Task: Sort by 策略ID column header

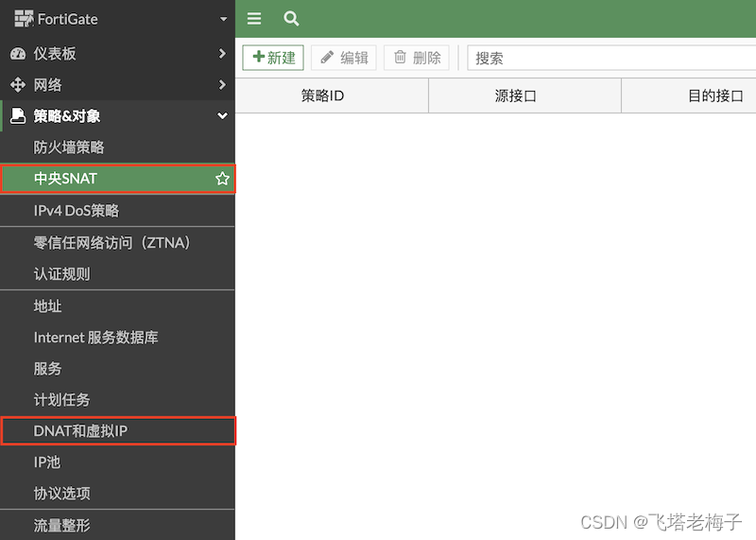Action: [332, 96]
